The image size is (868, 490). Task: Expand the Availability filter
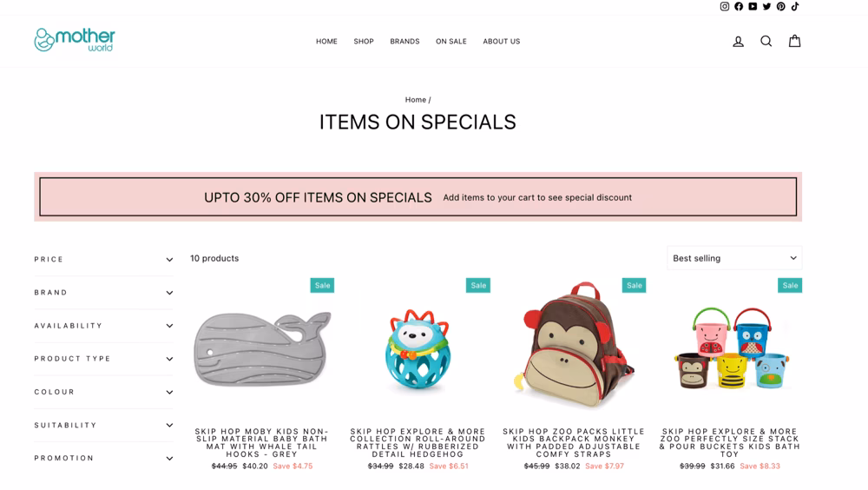coord(103,326)
